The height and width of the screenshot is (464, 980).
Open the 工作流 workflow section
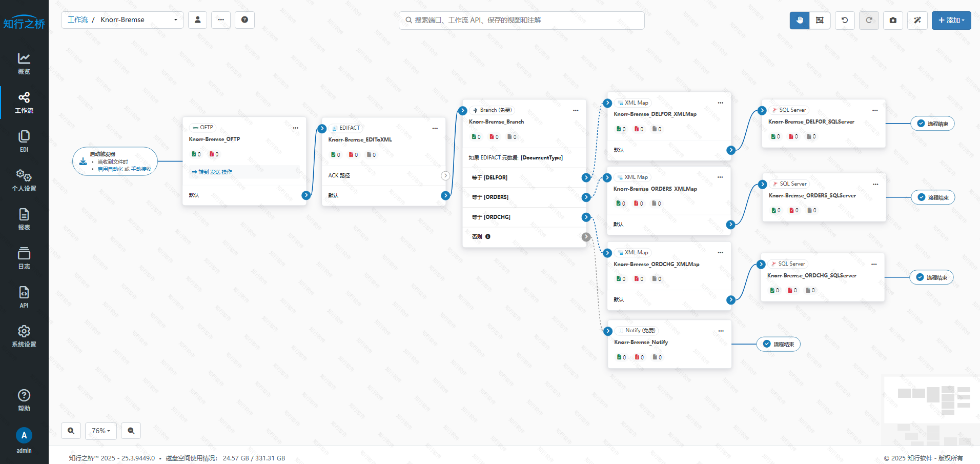tap(24, 103)
